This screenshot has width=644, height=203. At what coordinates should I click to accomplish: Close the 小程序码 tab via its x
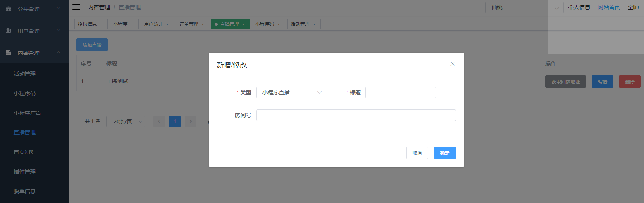279,24
